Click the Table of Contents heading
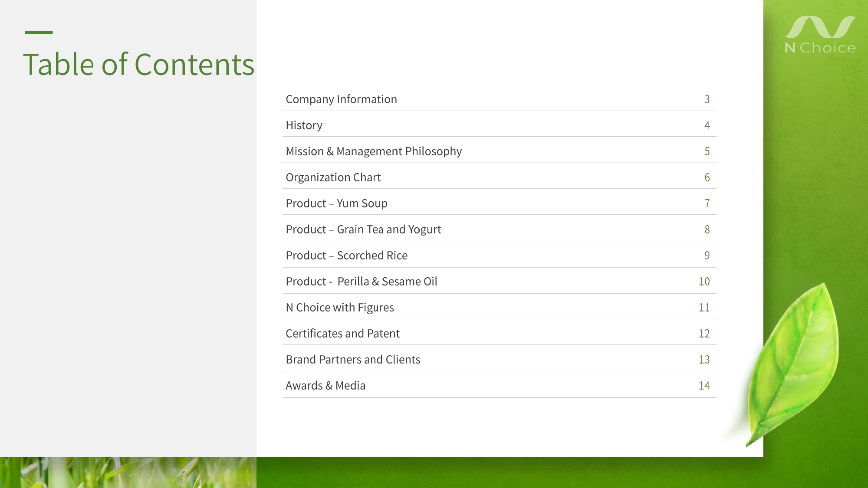The image size is (868, 488). pyautogui.click(x=138, y=65)
